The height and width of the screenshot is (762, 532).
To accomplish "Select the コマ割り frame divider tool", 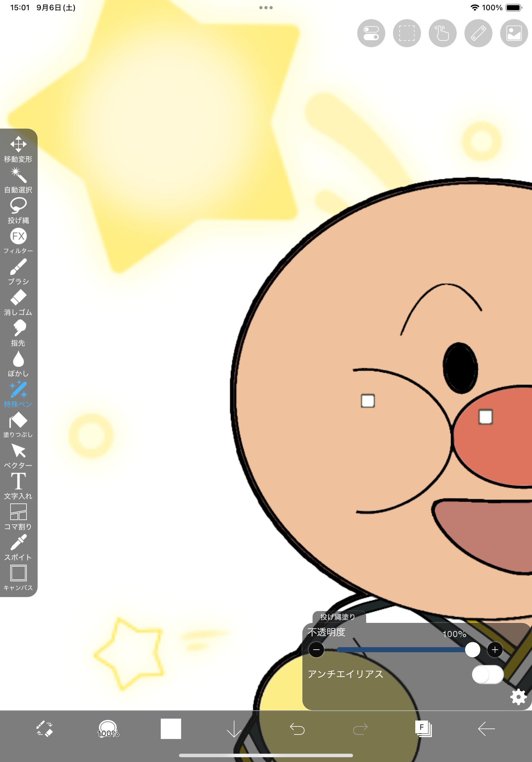I will pos(18,517).
